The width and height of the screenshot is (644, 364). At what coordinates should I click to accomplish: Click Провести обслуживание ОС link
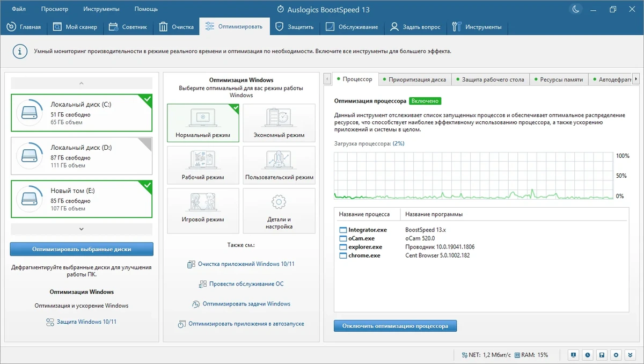[x=241, y=283]
